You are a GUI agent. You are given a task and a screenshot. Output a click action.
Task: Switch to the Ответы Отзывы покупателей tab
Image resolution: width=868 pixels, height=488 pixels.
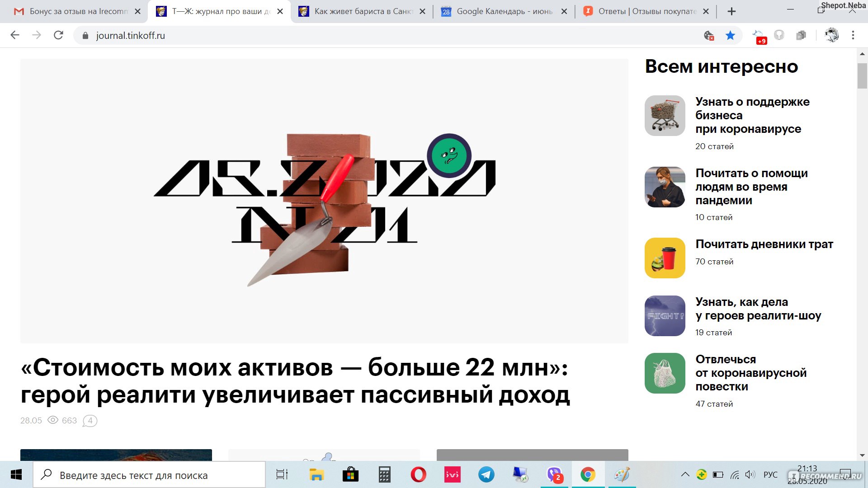point(646,11)
